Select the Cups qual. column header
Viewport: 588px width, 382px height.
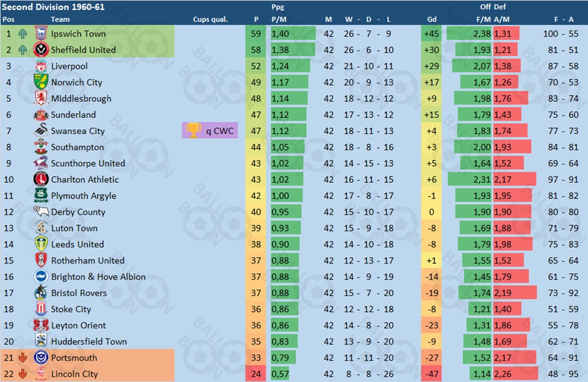[x=210, y=19]
